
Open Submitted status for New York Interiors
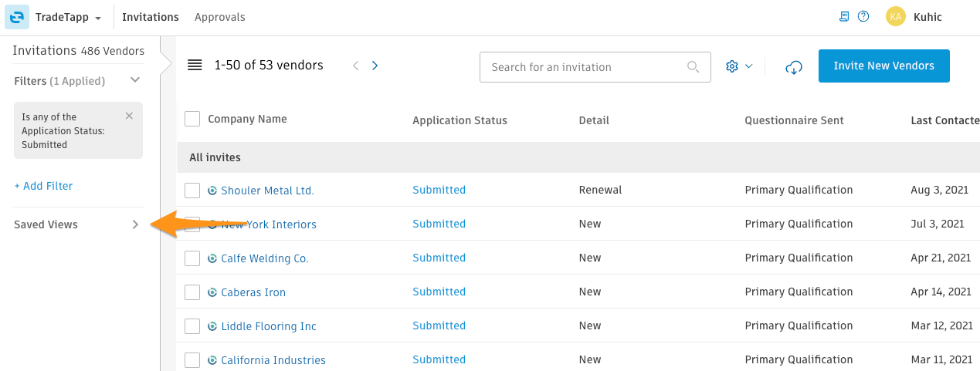coord(439,224)
